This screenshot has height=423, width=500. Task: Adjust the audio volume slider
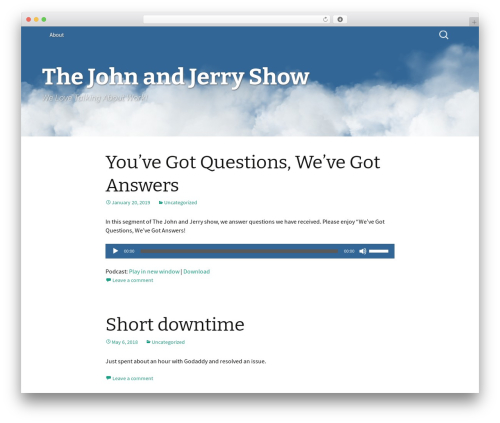coord(379,251)
